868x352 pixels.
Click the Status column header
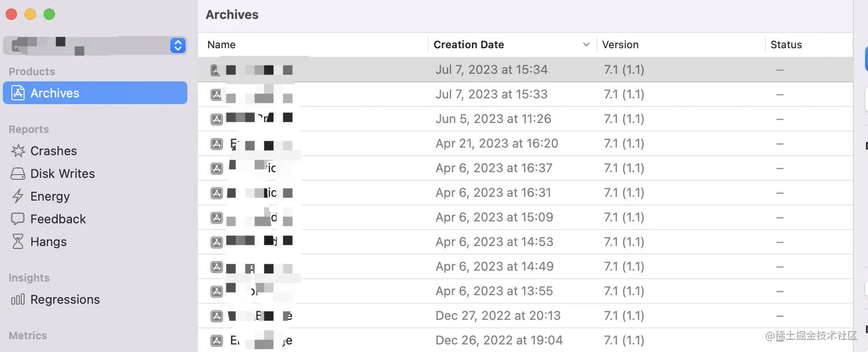(x=786, y=45)
